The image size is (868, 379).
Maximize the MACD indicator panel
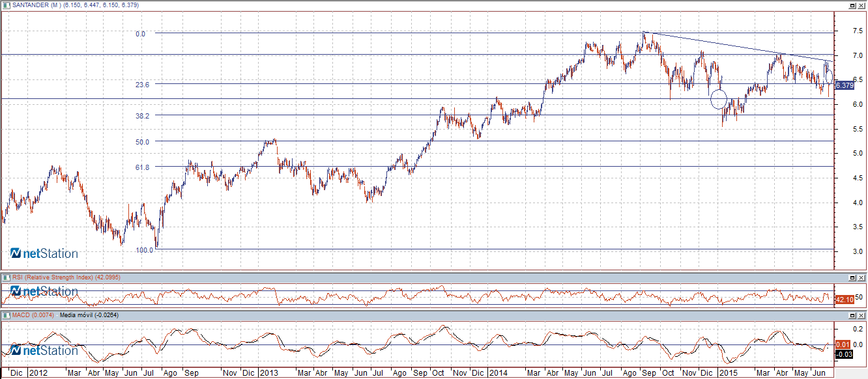click(x=852, y=315)
